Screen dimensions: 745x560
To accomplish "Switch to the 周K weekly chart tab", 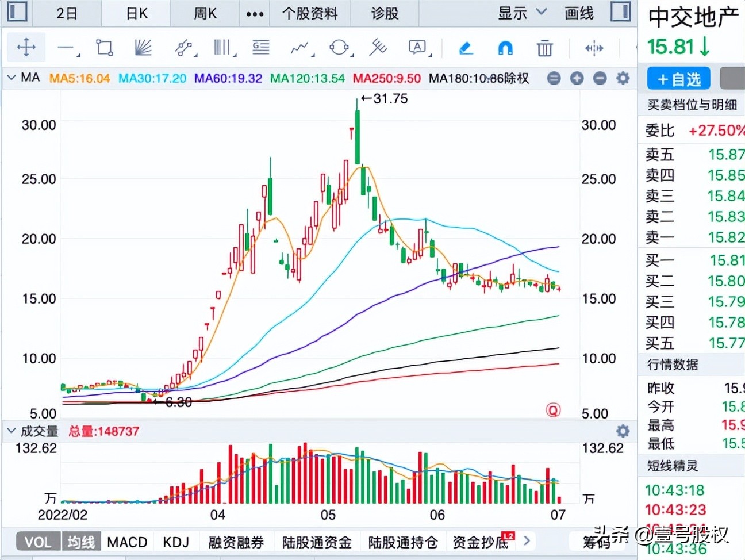I will click(205, 13).
